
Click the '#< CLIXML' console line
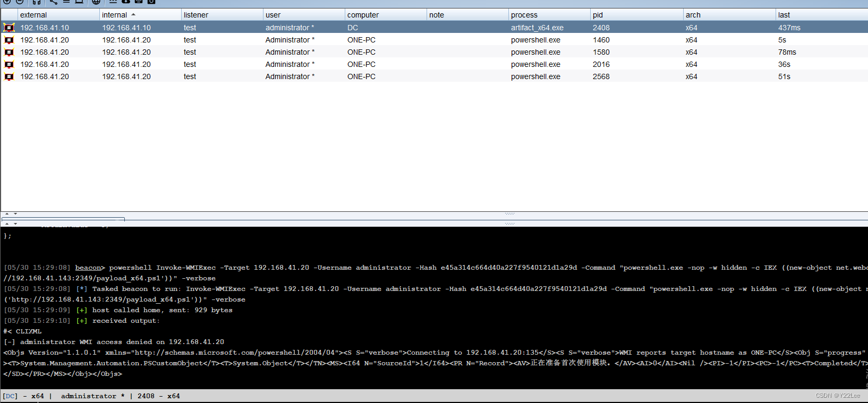22,331
